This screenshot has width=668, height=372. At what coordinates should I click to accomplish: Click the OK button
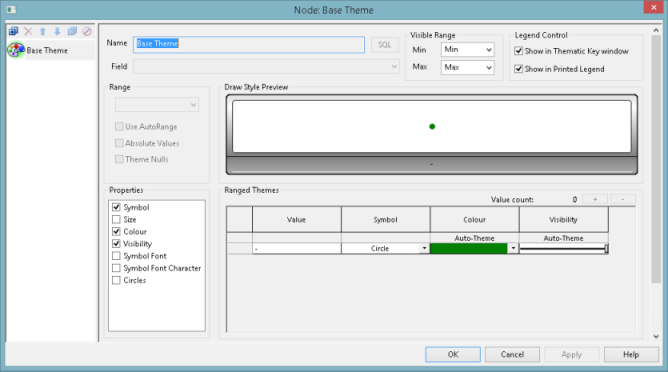click(x=453, y=355)
